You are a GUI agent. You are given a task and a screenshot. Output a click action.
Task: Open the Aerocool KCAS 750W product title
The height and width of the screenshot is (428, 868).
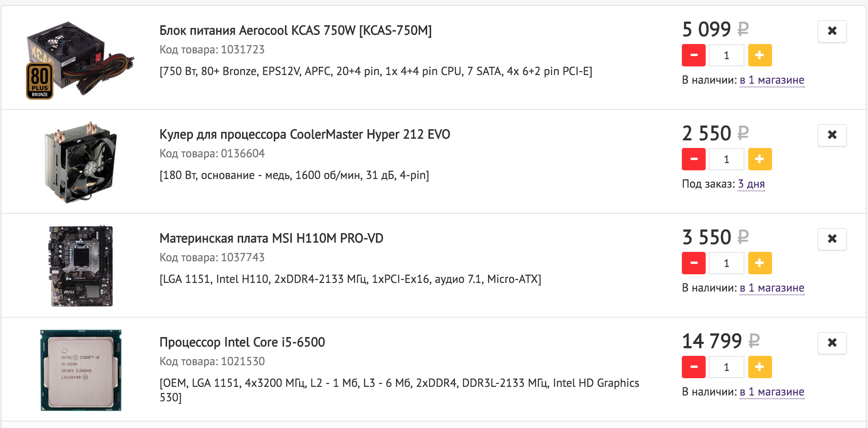point(295,31)
